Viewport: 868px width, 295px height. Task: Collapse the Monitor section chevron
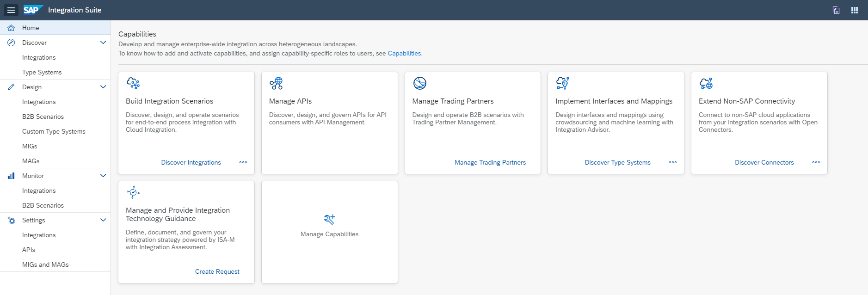pos(103,176)
